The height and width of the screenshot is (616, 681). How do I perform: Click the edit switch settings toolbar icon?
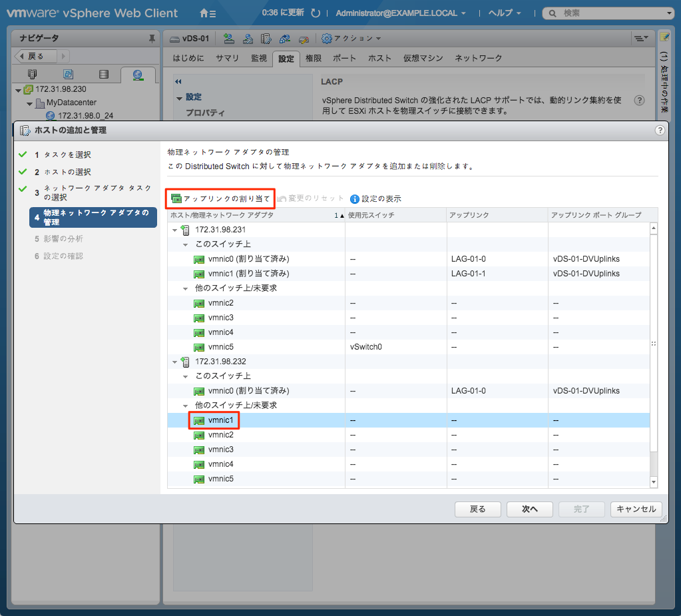[304, 39]
